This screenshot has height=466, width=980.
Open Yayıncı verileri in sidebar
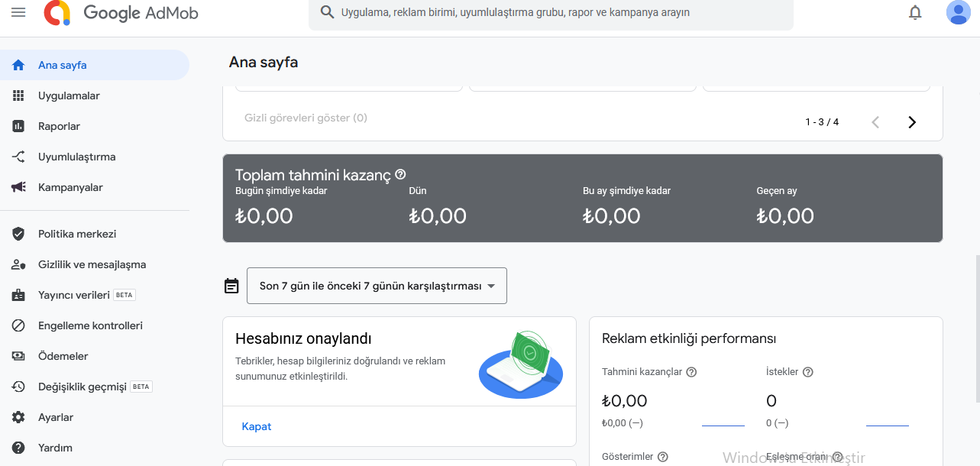(95, 295)
